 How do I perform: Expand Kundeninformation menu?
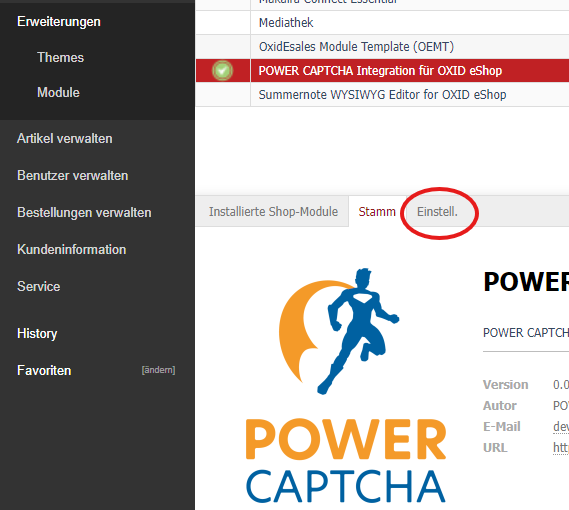tap(71, 250)
